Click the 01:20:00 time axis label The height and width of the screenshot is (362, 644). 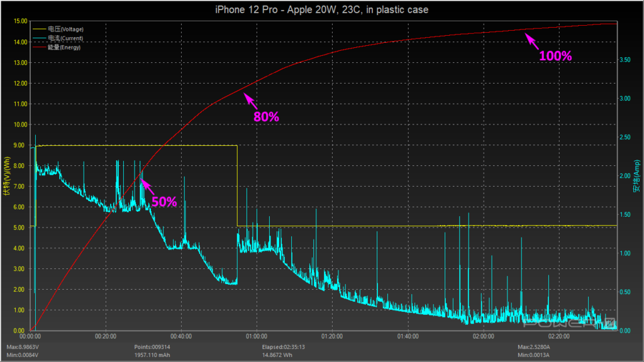pyautogui.click(x=332, y=337)
